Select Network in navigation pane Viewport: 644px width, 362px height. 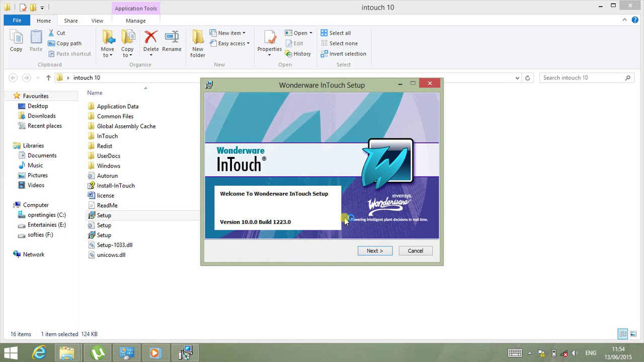(33, 254)
